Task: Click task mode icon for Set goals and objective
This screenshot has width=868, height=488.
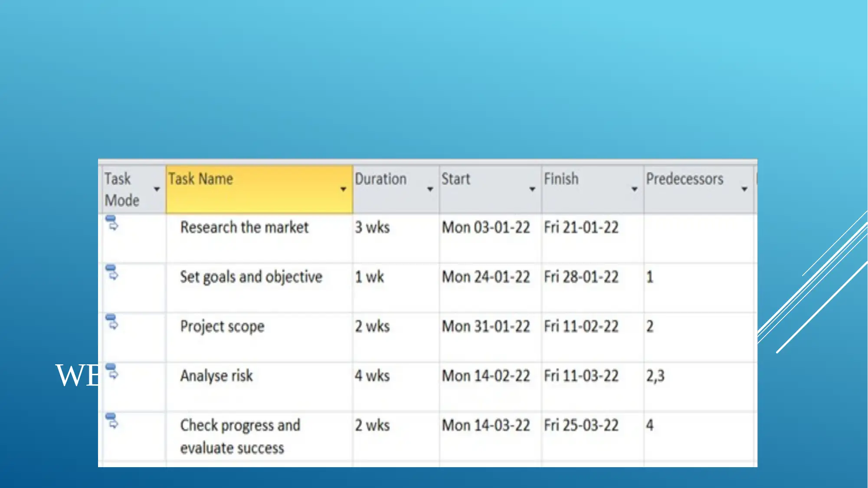Action: tap(112, 272)
